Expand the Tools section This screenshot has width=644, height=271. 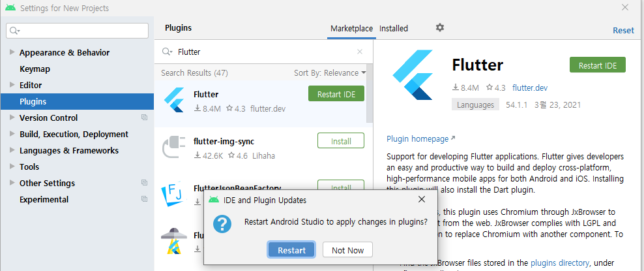[x=12, y=166]
